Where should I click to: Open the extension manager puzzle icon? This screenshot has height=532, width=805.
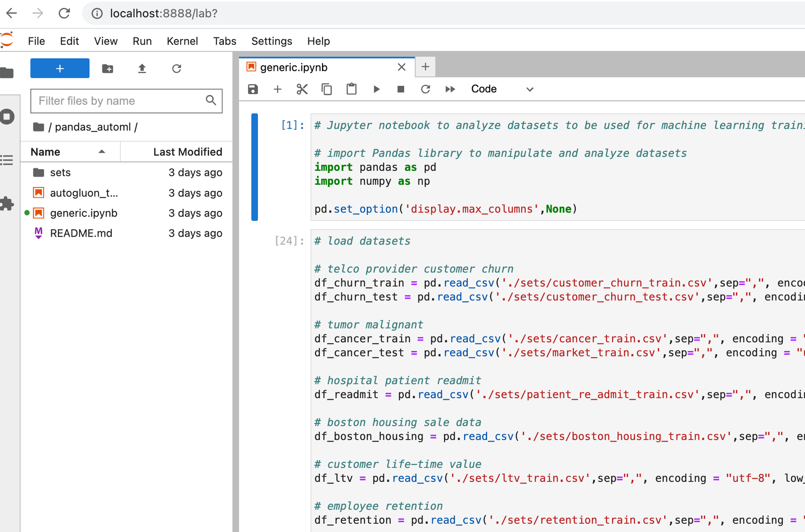coord(7,204)
